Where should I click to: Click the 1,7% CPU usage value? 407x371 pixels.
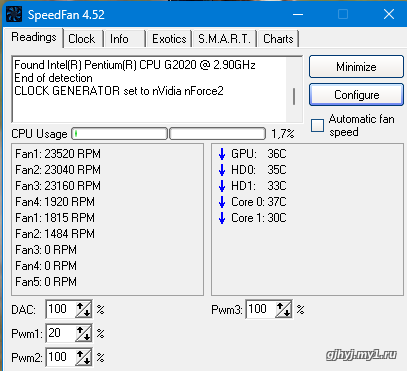(x=283, y=134)
